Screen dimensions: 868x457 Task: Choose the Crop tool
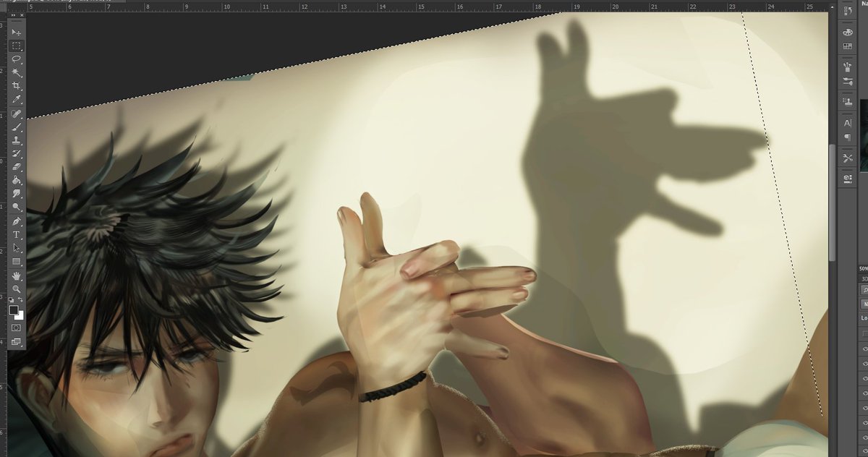(17, 86)
